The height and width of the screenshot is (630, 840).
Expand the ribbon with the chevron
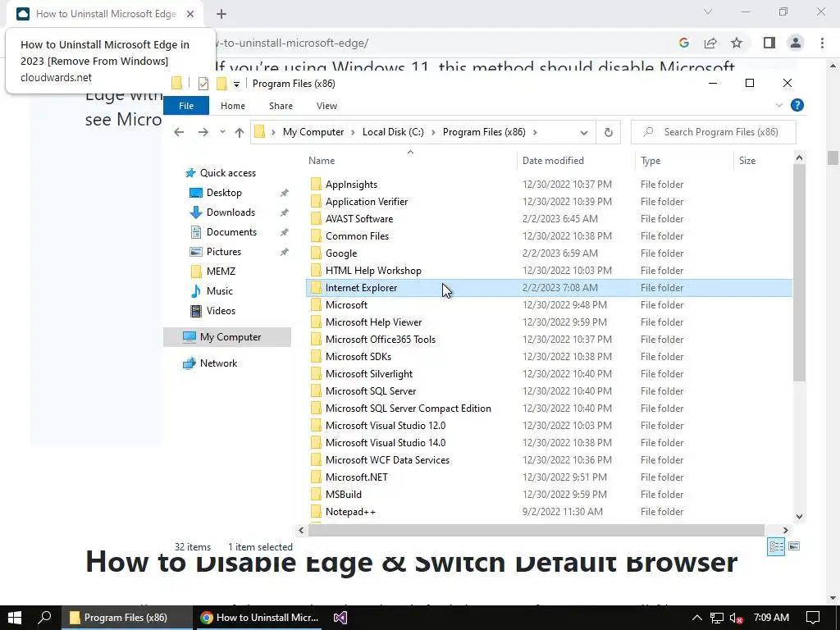pos(779,106)
